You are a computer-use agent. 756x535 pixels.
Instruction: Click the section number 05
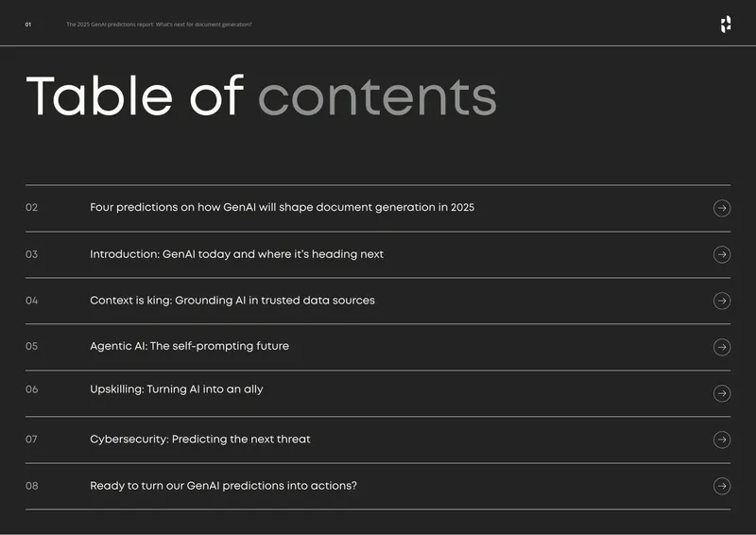31,346
